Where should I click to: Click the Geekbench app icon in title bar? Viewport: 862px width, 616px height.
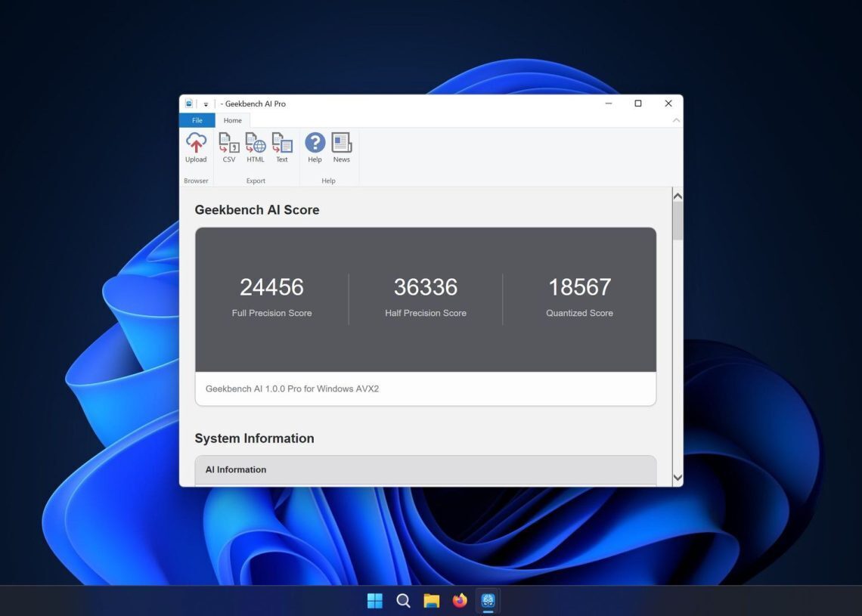[x=188, y=104]
